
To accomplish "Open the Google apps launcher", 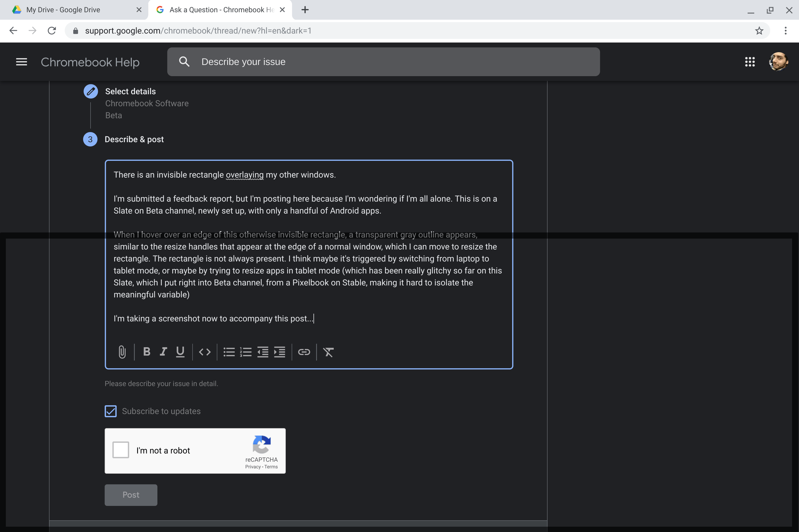I will [x=750, y=62].
